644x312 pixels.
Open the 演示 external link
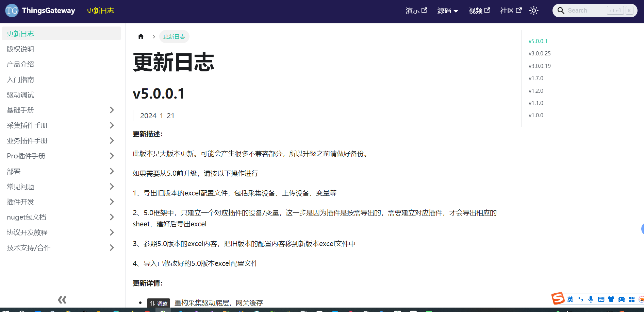pos(416,11)
